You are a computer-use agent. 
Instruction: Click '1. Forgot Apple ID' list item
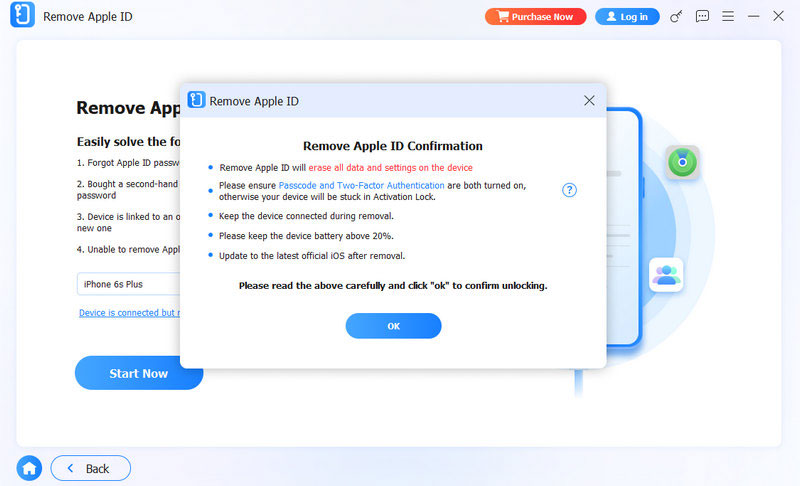(128, 163)
